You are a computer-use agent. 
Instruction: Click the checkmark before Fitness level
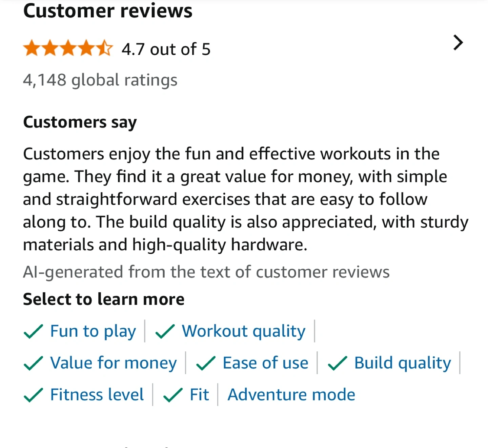tap(33, 395)
